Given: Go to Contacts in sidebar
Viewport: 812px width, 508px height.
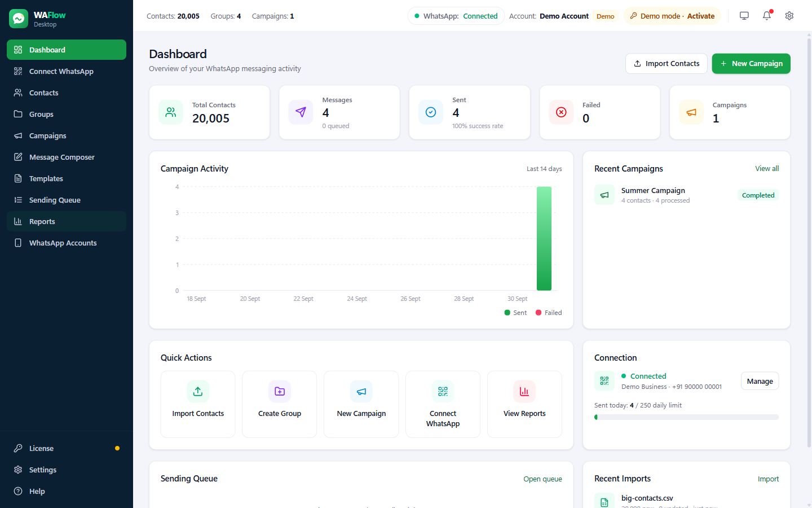Looking at the screenshot, I should point(67,93).
